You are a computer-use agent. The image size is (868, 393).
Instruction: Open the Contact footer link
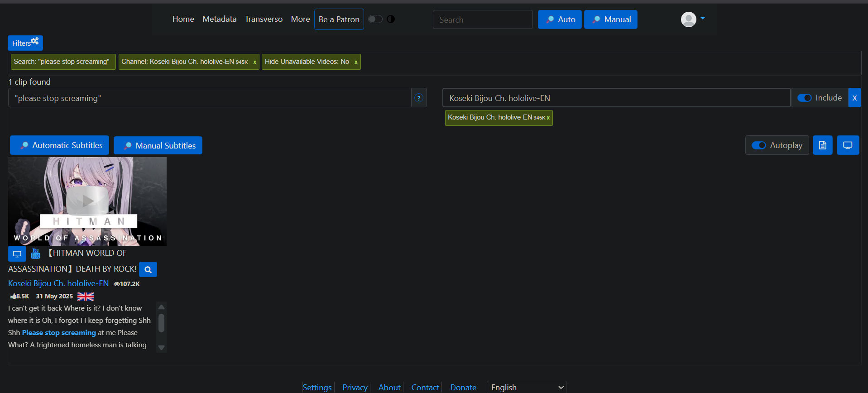coord(425,388)
